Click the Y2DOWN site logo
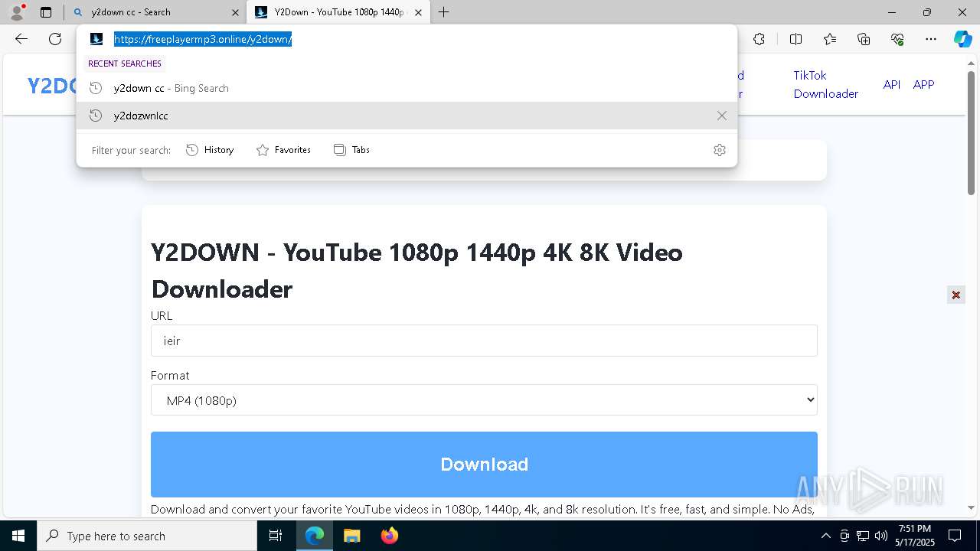The image size is (980, 551). (52, 86)
